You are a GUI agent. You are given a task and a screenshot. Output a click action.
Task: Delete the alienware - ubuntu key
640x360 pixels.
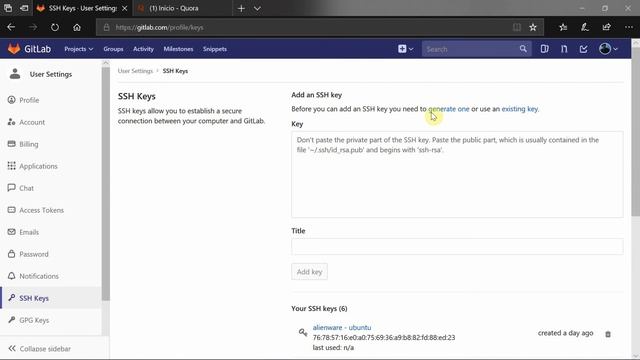(x=608, y=334)
